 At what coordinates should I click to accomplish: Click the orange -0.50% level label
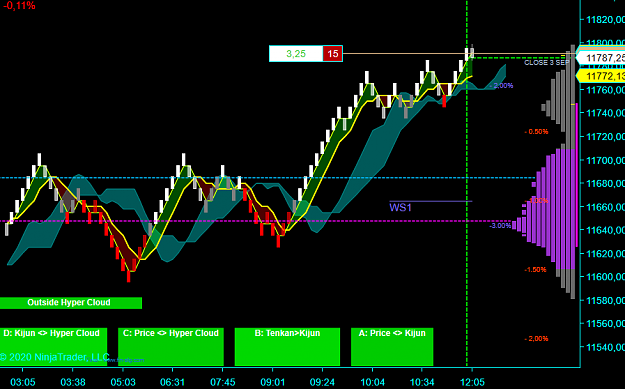536,132
